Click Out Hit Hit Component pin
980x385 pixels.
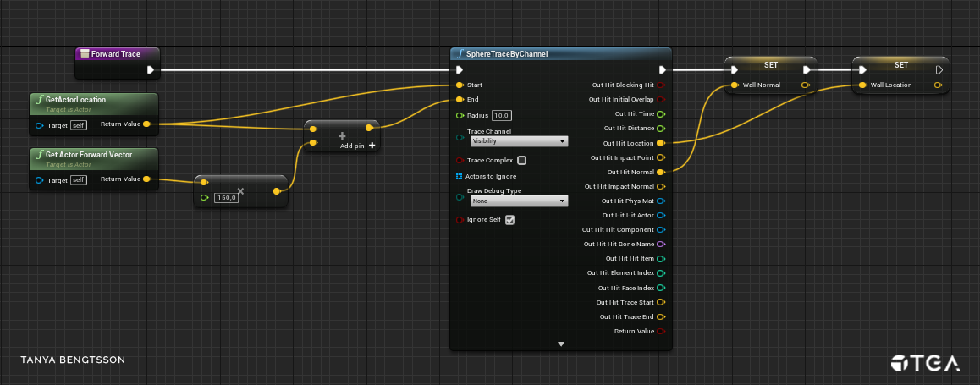pos(661,230)
